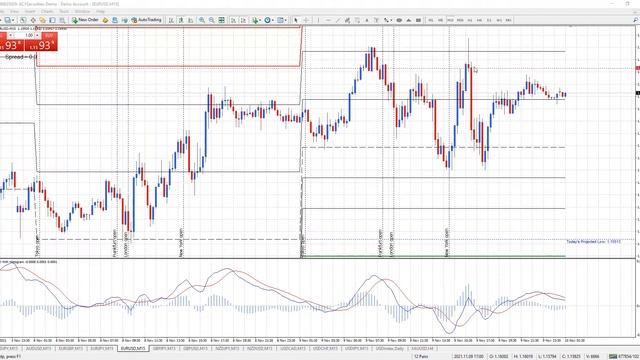Expand the Indicators dropdown arrow

tap(260, 20)
